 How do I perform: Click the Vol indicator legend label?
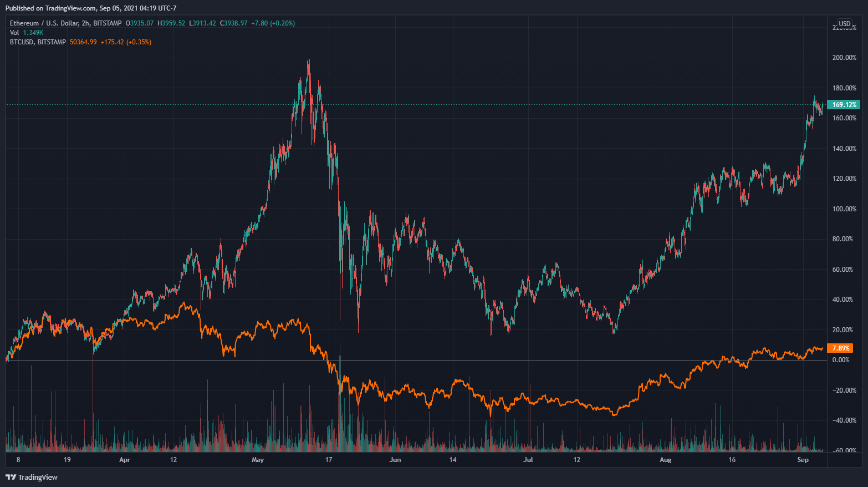[x=14, y=33]
